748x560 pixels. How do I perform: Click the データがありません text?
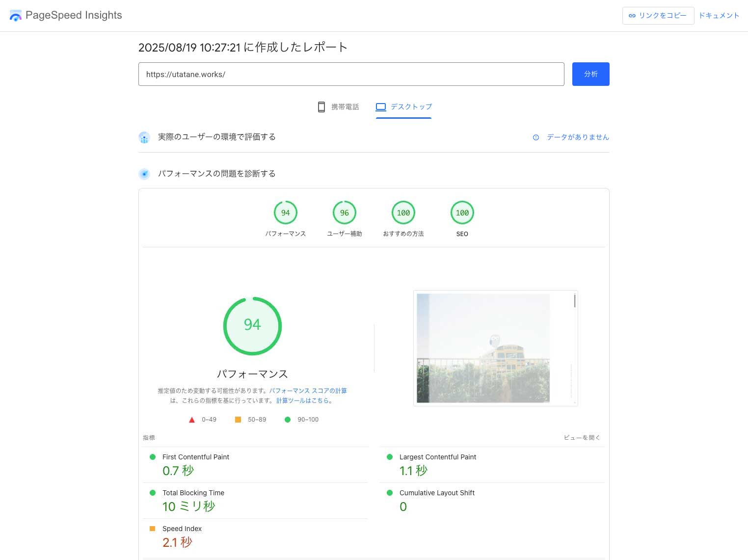point(578,137)
